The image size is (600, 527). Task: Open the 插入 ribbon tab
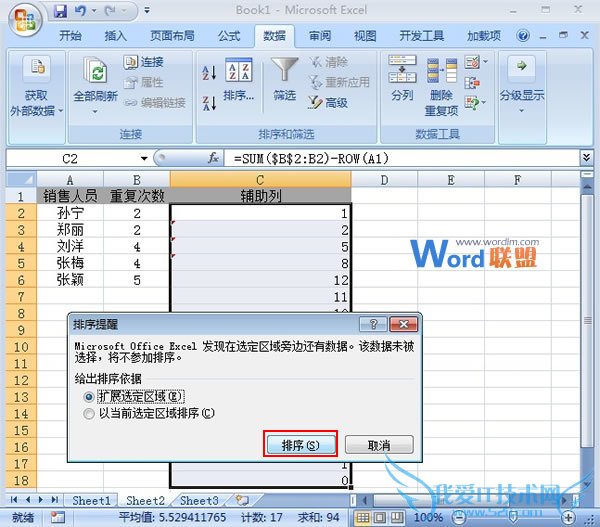click(115, 36)
